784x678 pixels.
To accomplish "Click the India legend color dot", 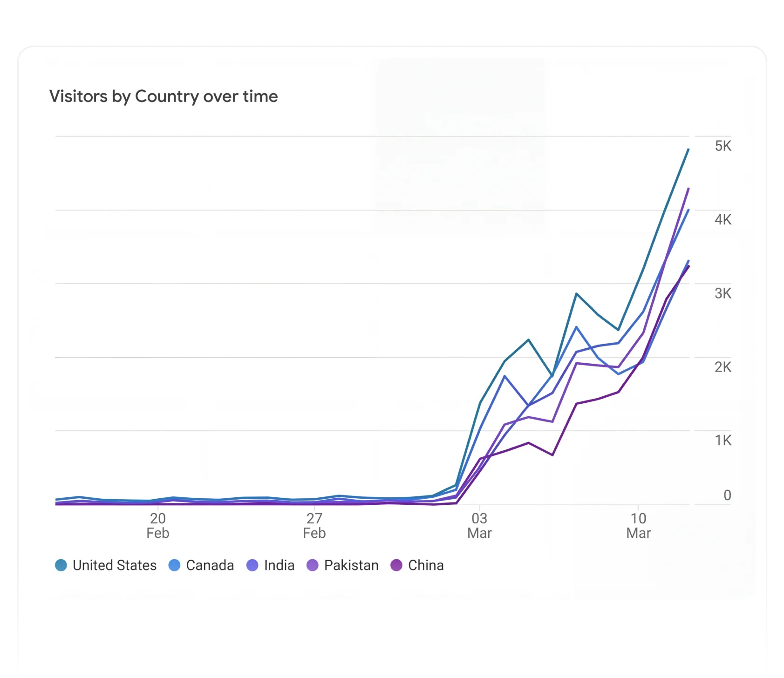I will tap(252, 565).
